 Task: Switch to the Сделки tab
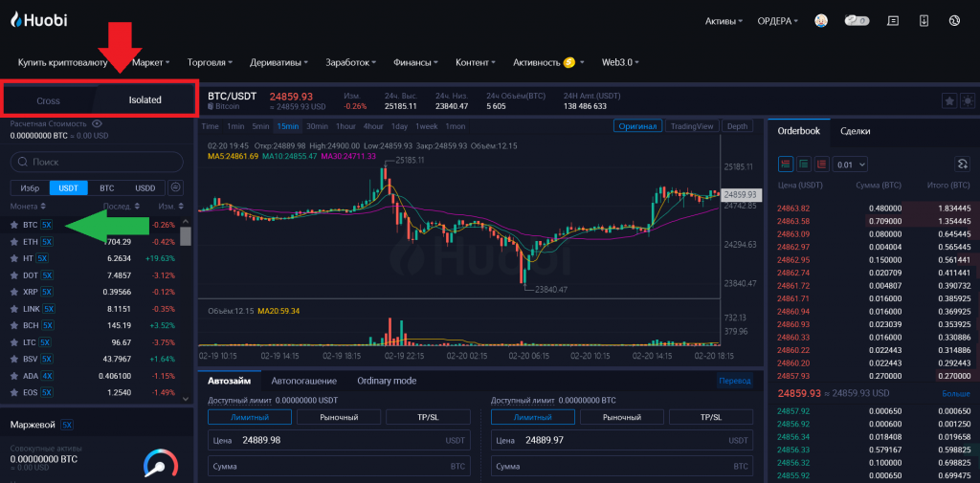coord(855,131)
